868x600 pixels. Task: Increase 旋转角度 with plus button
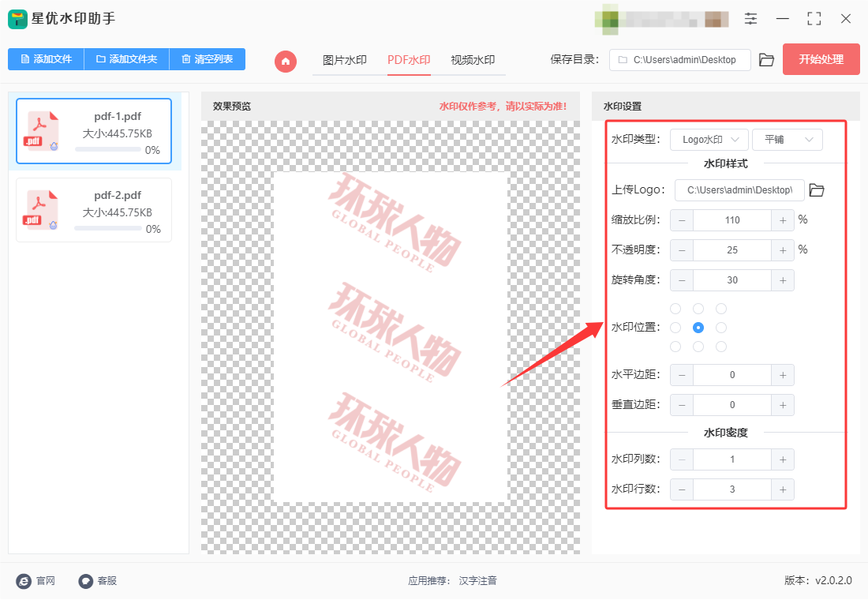782,280
